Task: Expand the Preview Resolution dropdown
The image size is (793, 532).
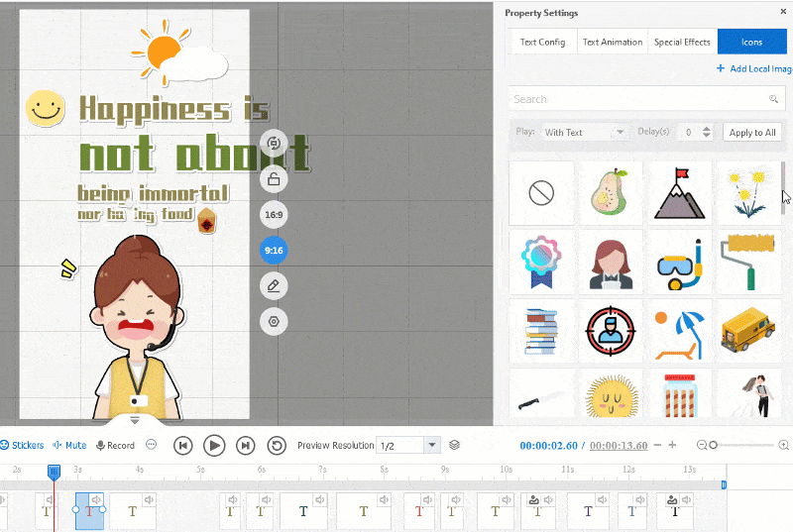Action: (431, 446)
